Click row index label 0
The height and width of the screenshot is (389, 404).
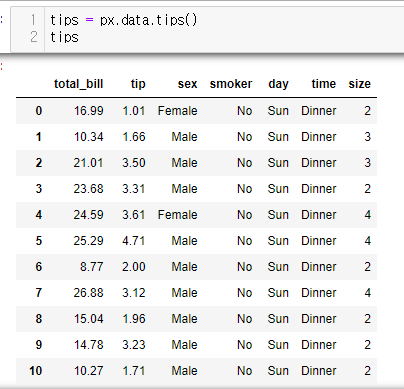click(39, 111)
